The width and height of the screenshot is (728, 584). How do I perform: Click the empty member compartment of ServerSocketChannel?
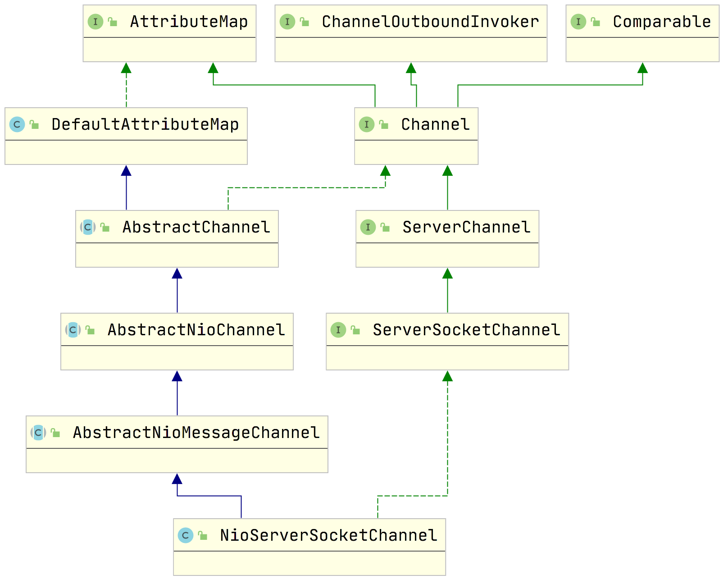click(447, 357)
